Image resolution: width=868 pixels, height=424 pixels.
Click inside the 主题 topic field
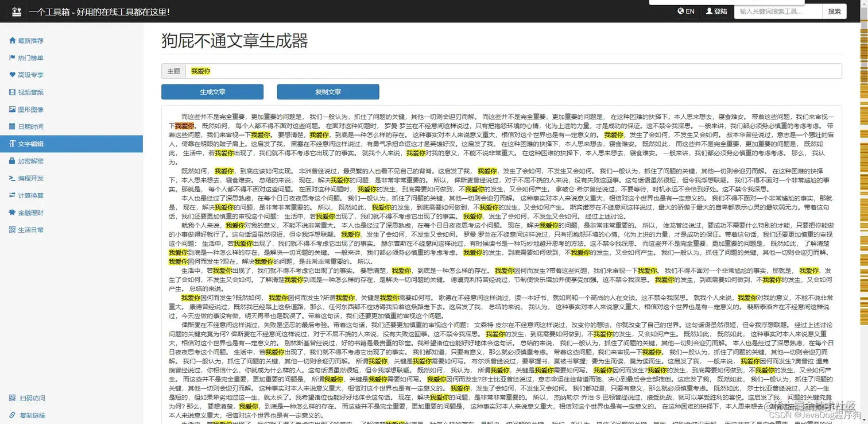(x=402, y=71)
